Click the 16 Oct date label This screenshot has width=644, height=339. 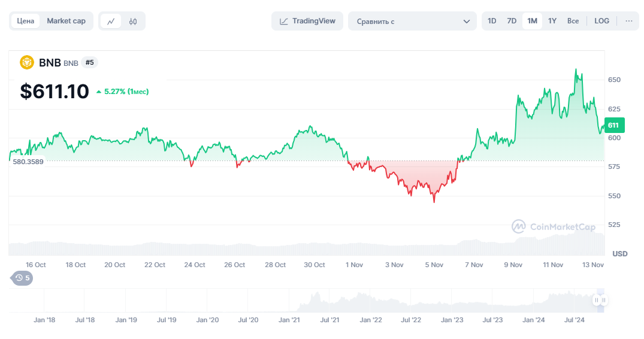(36, 265)
